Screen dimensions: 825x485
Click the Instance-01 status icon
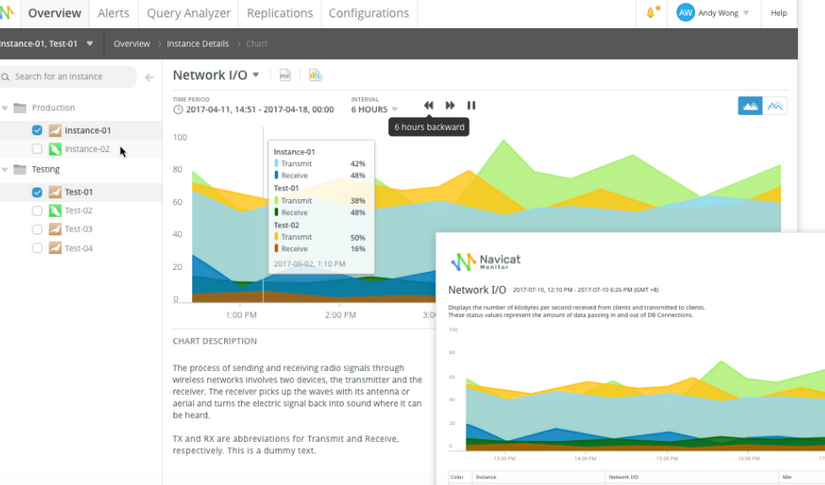tap(55, 130)
